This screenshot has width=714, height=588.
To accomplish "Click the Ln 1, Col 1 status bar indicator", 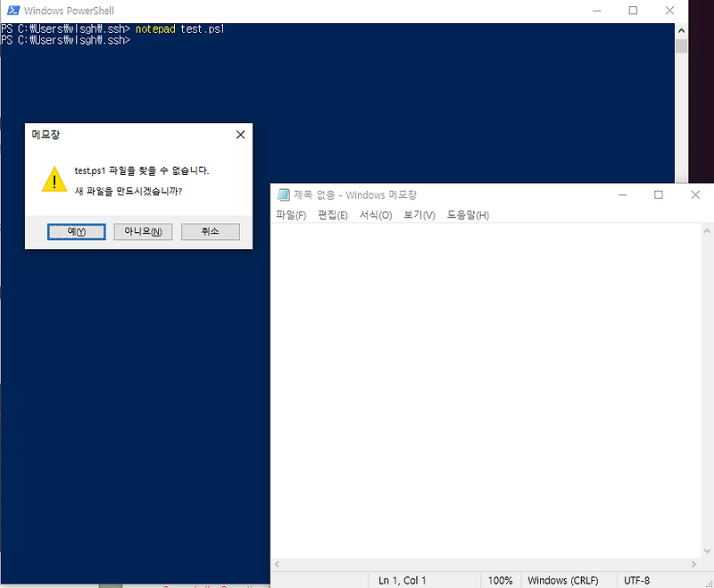I will pos(401,580).
